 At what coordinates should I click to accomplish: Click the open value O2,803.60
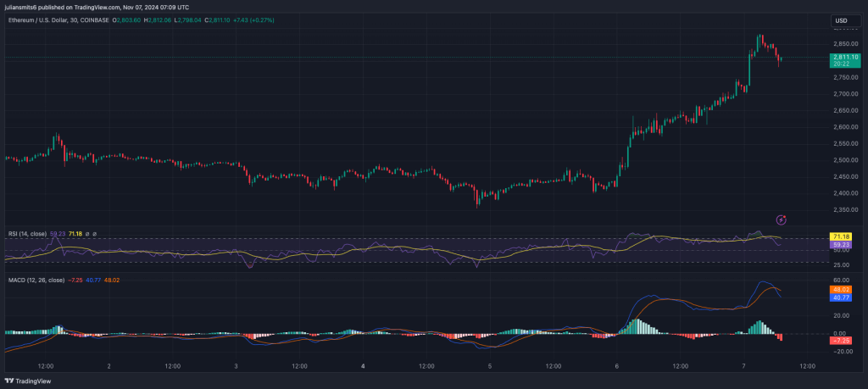(127, 20)
